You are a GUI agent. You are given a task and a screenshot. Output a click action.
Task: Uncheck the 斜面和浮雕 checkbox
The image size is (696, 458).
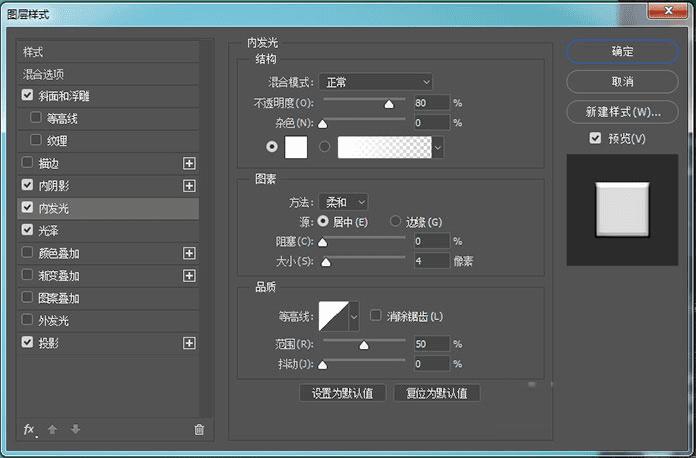[x=28, y=95]
